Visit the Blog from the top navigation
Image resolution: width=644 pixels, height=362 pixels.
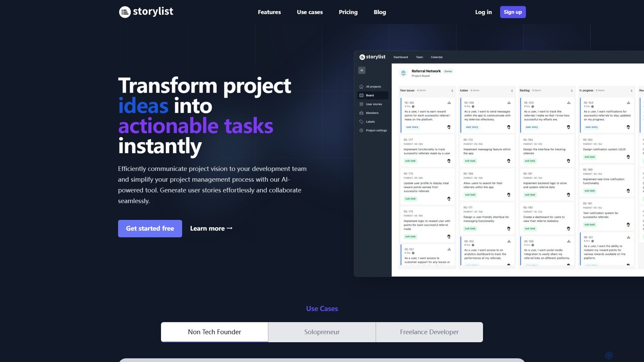click(380, 12)
